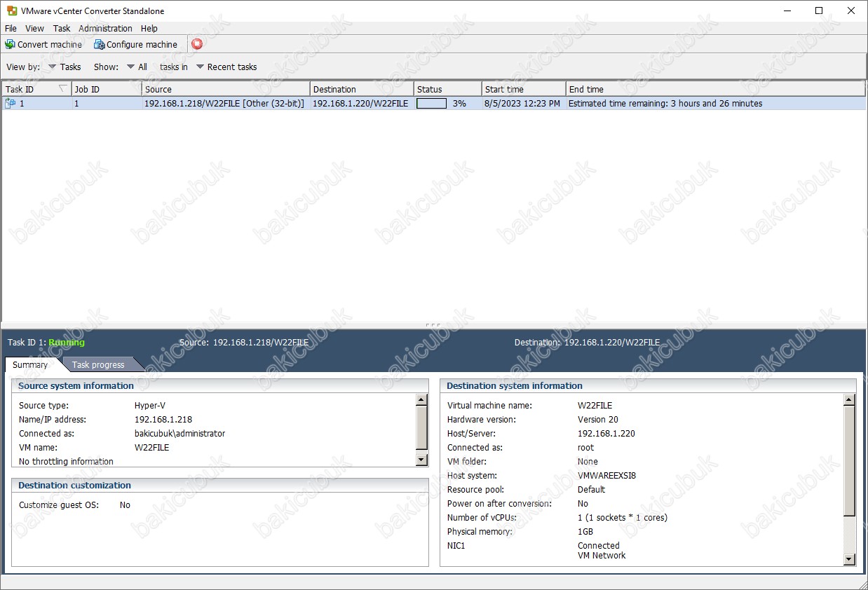Screen dimensions: 868x590
Task: Sort by the End time column header
Action: pyautogui.click(x=716, y=89)
